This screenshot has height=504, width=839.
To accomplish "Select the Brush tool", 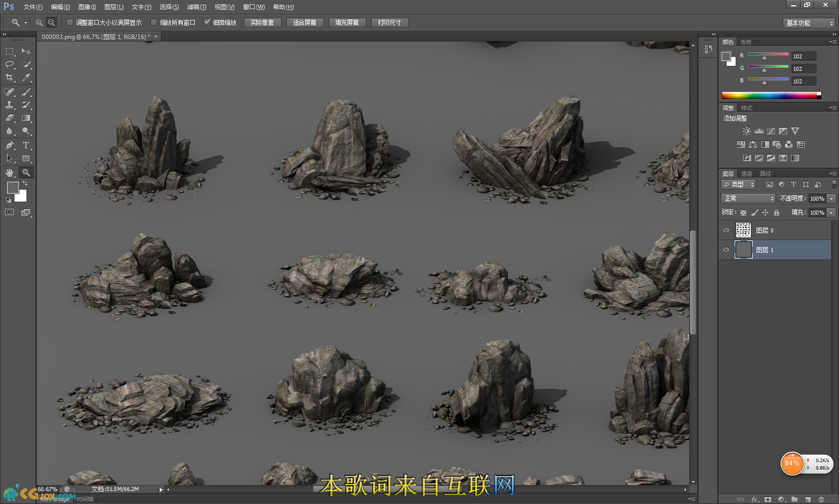I will (26, 92).
